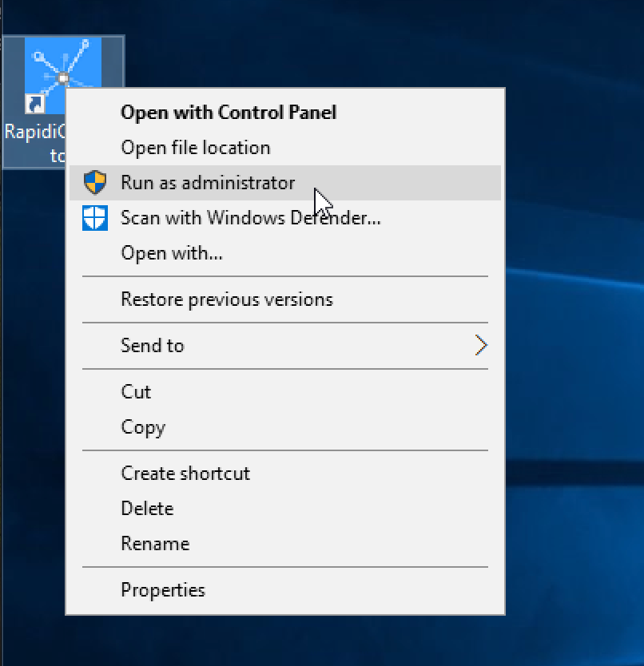Select Open file location

point(284,148)
